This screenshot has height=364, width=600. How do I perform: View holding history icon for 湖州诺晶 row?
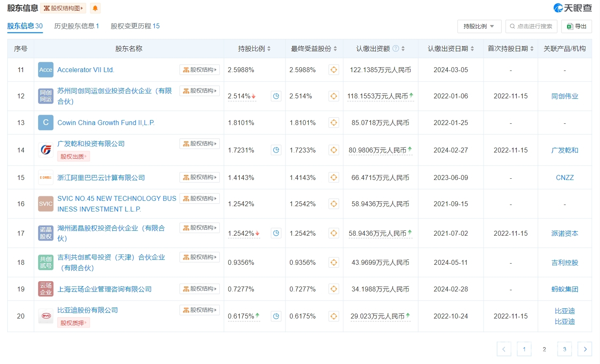[x=276, y=233]
